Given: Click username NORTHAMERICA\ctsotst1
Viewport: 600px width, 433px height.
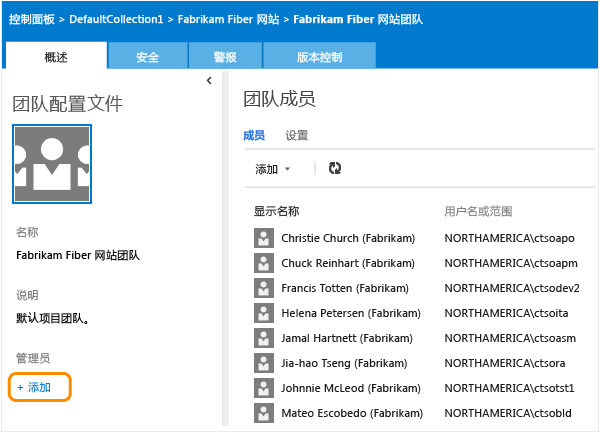Looking at the screenshot, I should coord(509,388).
